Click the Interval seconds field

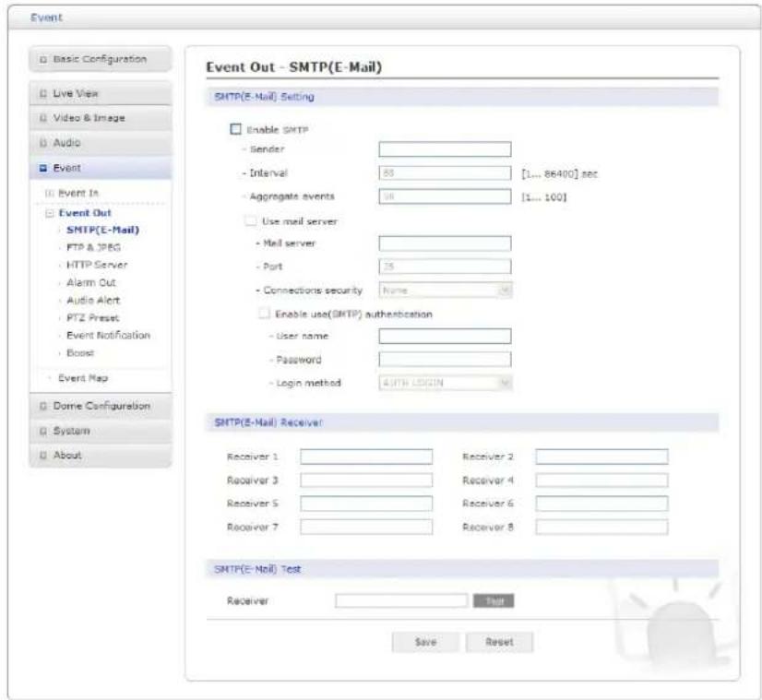pyautogui.click(x=445, y=173)
